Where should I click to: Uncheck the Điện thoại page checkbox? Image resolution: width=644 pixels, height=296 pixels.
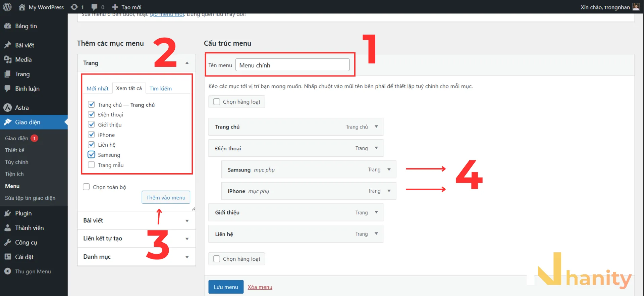(91, 114)
